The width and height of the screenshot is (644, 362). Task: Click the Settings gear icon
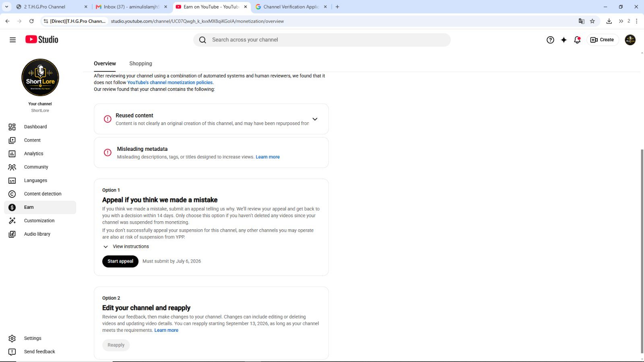coord(12,339)
